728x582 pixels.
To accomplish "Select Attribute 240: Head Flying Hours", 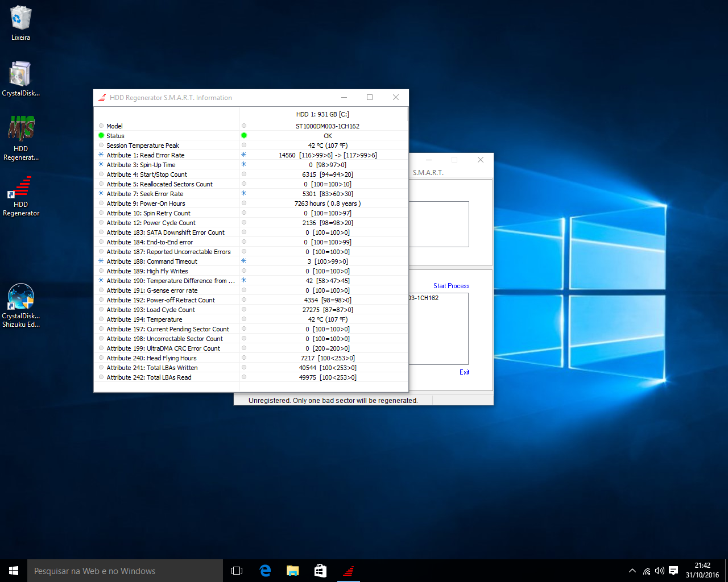I will coord(151,358).
